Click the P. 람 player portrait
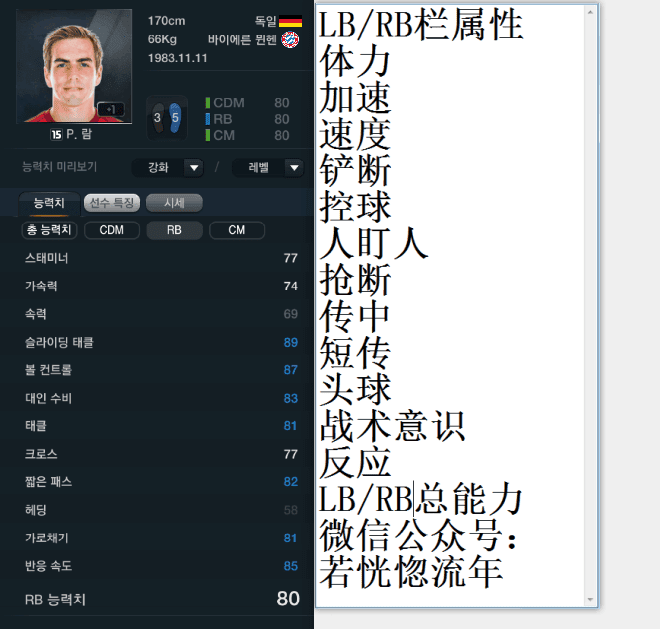This screenshot has height=629, width=660. pos(74,66)
